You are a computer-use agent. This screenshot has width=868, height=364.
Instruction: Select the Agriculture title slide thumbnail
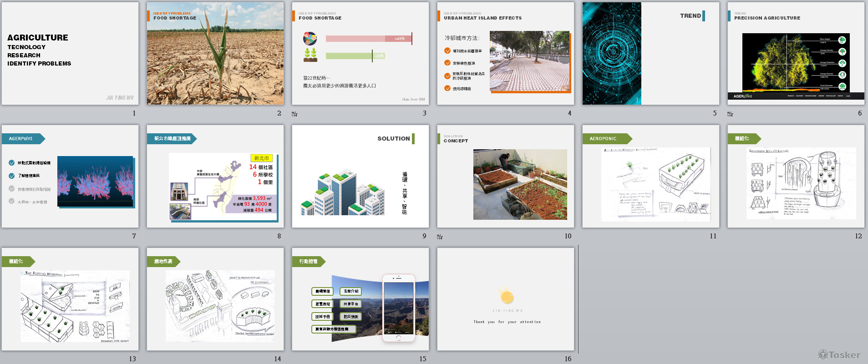pyautogui.click(x=70, y=54)
